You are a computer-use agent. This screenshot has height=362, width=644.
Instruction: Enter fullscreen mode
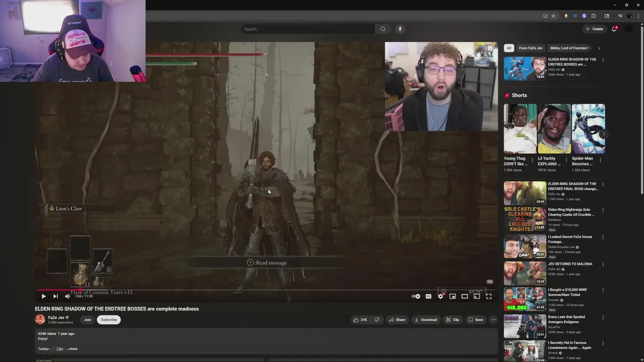coord(489,296)
